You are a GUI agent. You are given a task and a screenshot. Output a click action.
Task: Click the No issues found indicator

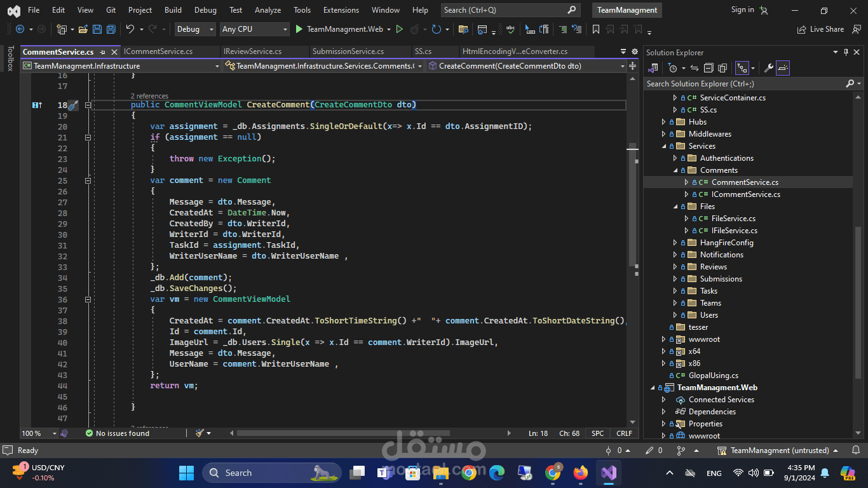click(118, 433)
